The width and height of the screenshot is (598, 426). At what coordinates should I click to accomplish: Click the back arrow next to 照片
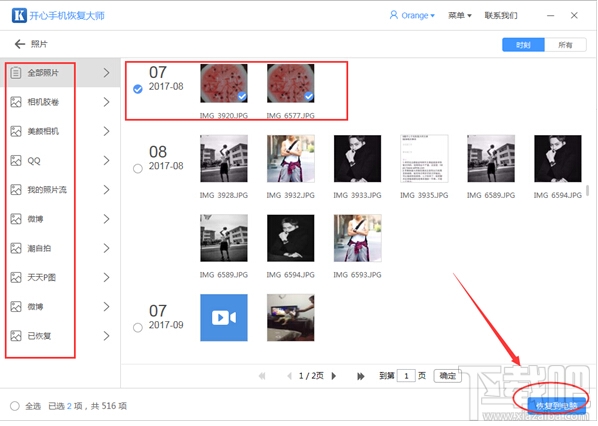(x=20, y=44)
